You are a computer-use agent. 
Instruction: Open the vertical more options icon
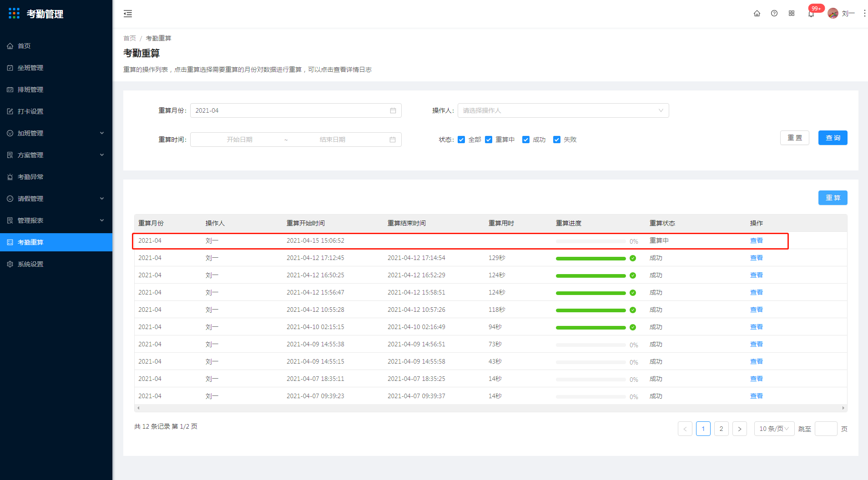(865, 14)
